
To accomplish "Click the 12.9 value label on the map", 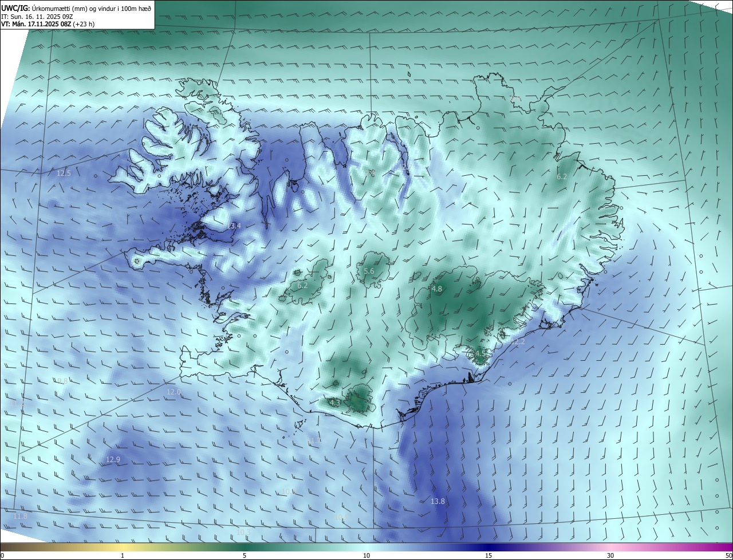I will click(x=113, y=460).
